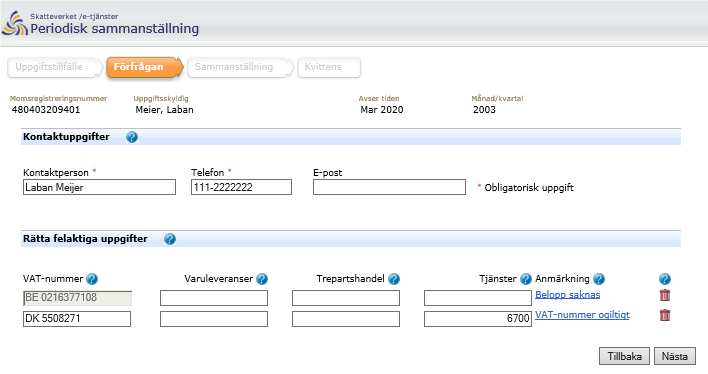Focus the Kontaktperson input field
Viewport: 708px width, 374px height.
(x=99, y=187)
